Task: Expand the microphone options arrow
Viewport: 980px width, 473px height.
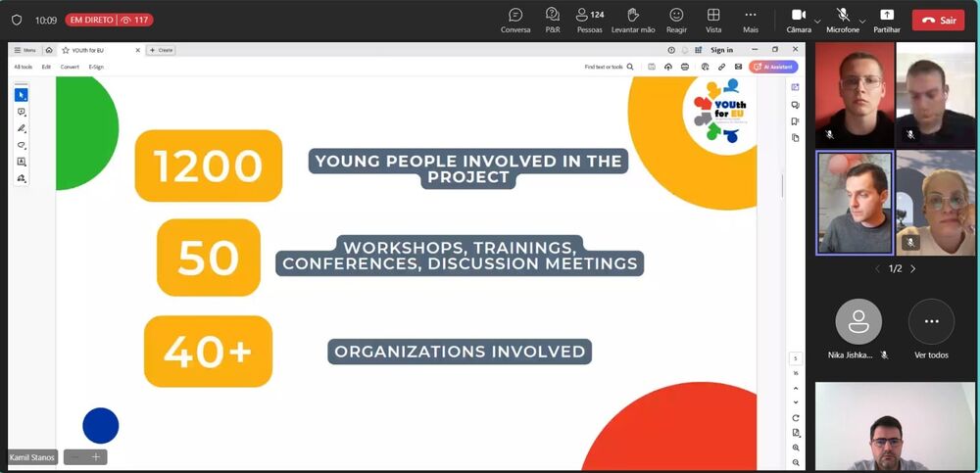Action: [x=863, y=21]
